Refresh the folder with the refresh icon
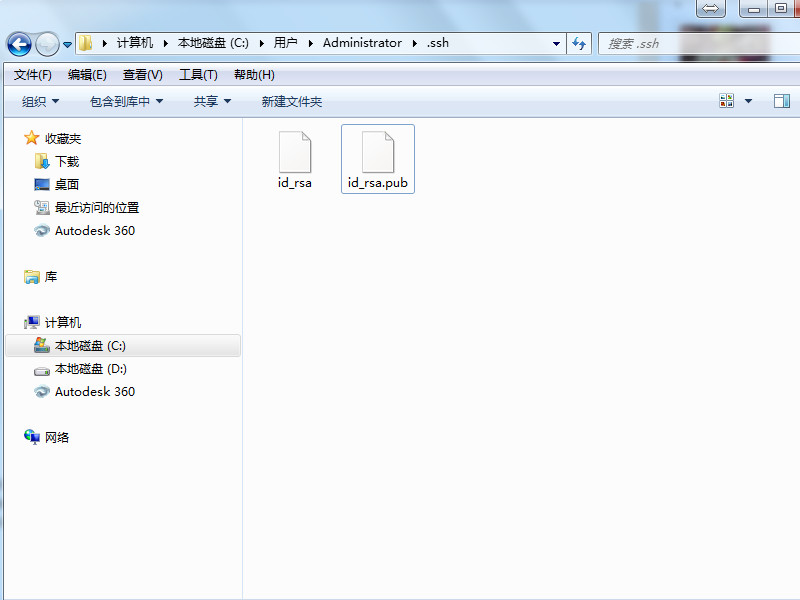 pos(579,43)
